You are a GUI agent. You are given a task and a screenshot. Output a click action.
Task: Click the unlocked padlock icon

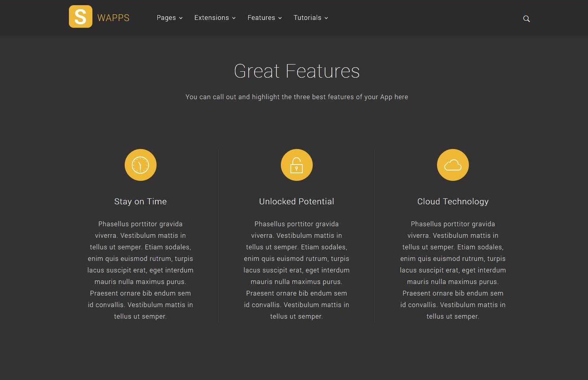click(x=297, y=165)
